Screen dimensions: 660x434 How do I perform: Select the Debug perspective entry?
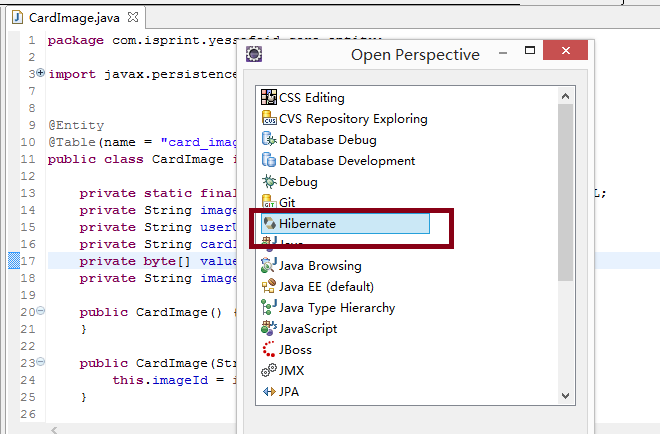298,181
